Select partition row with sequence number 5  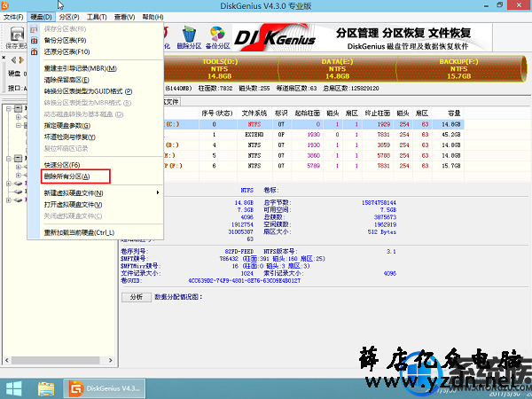[x=314, y=156]
